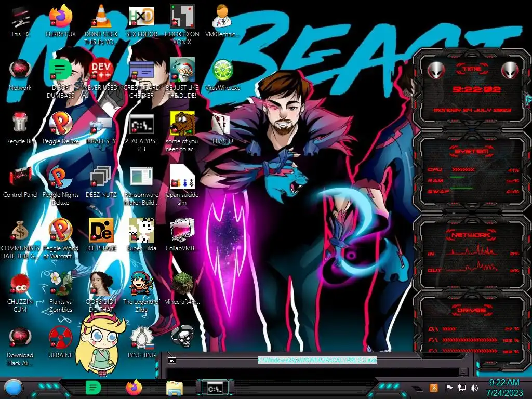Image resolution: width=532 pixels, height=399 pixels.
Task: Click the SYSTEM widget header
Action: [471, 151]
